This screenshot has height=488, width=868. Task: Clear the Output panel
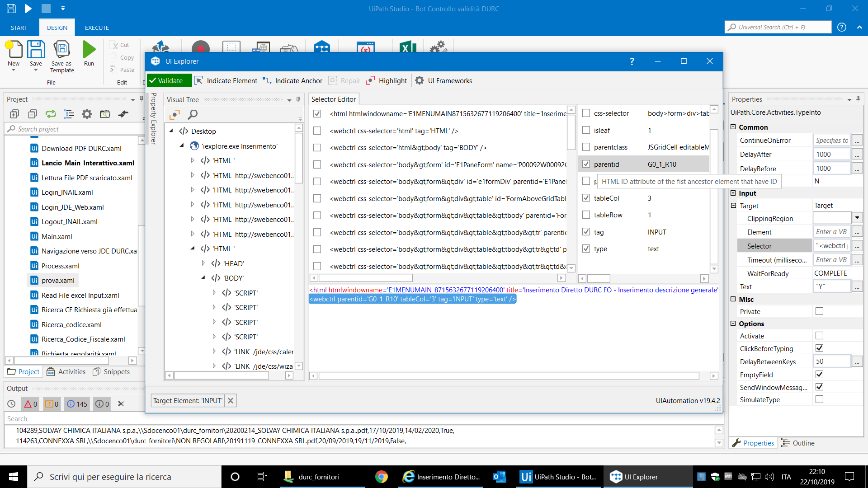click(x=121, y=404)
